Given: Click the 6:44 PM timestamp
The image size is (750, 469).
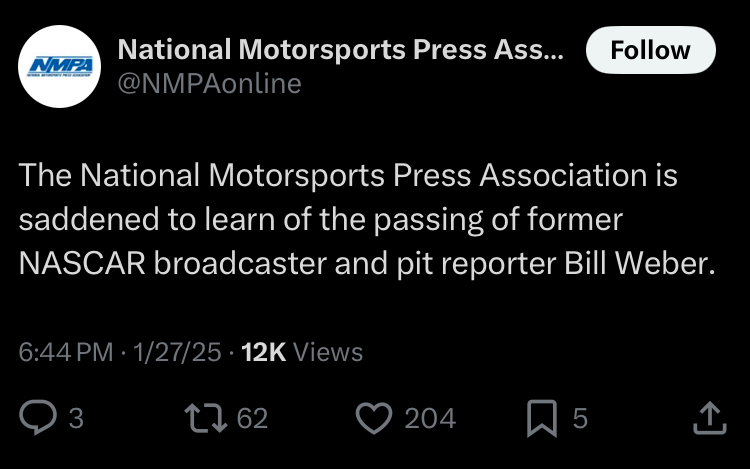Looking at the screenshot, I should (x=66, y=352).
